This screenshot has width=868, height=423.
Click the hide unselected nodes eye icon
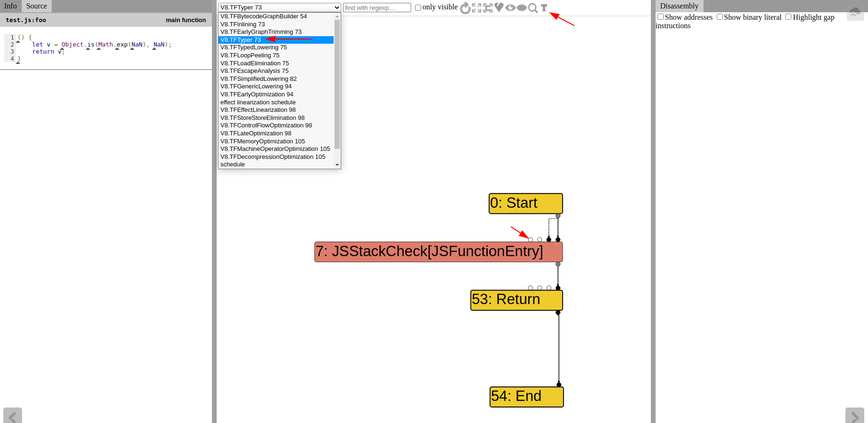tap(510, 8)
